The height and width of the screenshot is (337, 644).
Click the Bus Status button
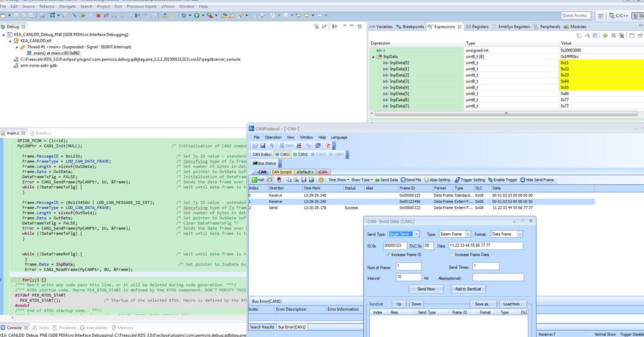point(264,164)
